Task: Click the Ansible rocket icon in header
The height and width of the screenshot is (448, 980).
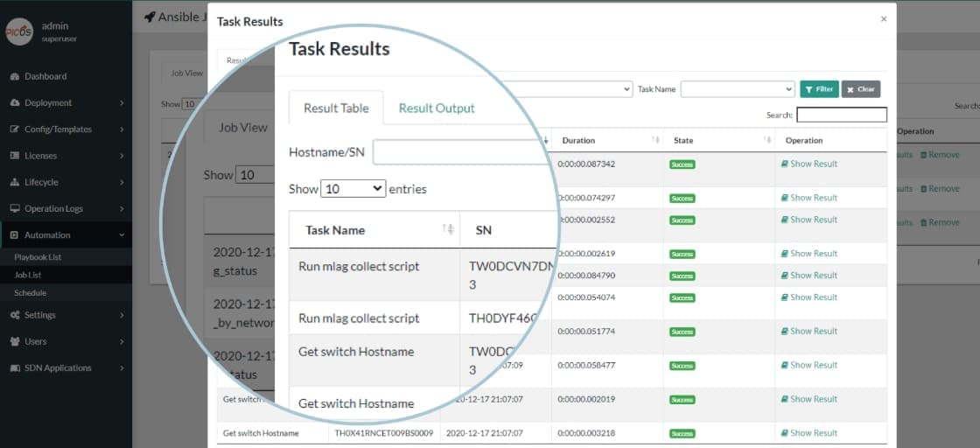Action: pos(150,17)
